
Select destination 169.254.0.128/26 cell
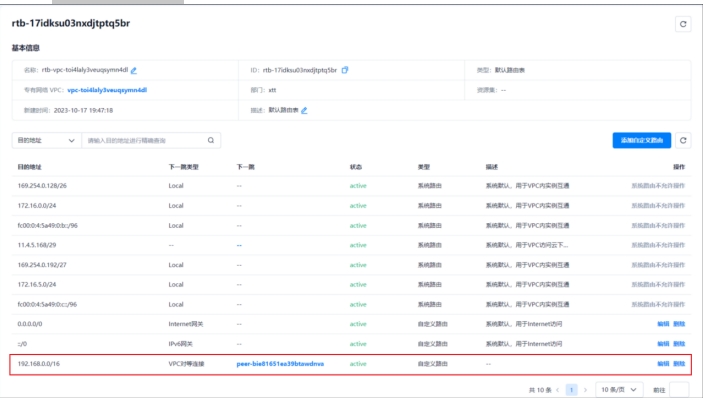42,186
